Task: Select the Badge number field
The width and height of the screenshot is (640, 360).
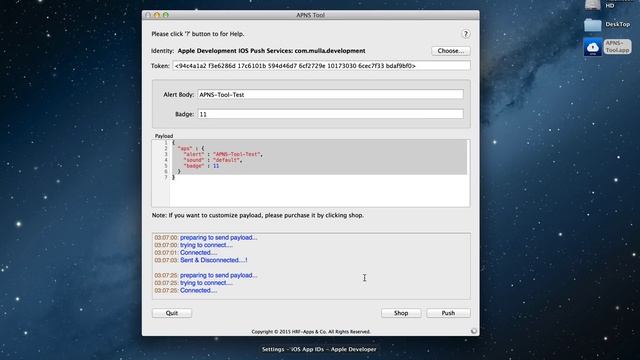Action: (x=331, y=114)
